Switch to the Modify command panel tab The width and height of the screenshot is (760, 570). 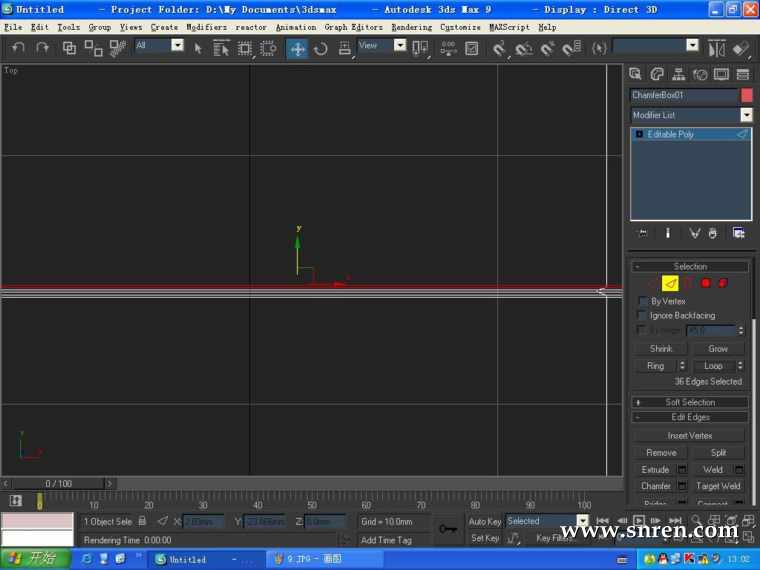(x=657, y=74)
